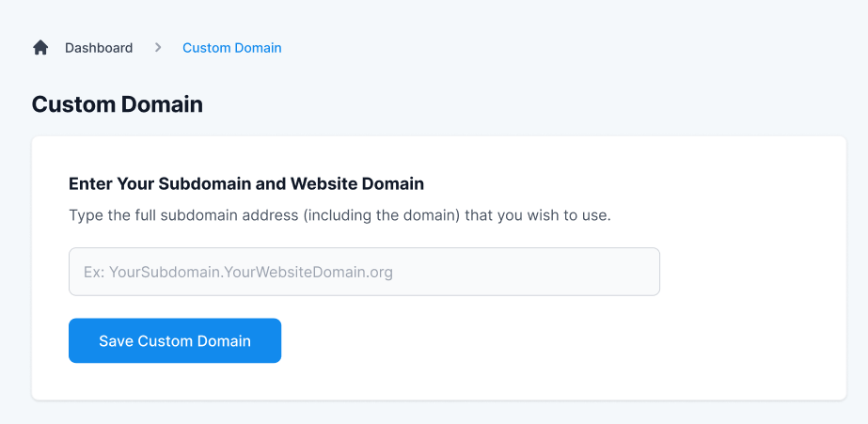Submit the custom domain form
Screen dimensions: 868x424
pyautogui.click(x=175, y=340)
